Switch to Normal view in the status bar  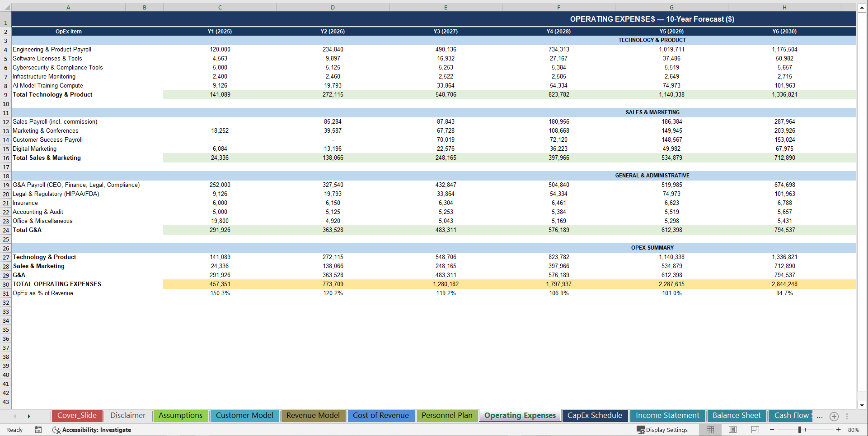coord(710,430)
